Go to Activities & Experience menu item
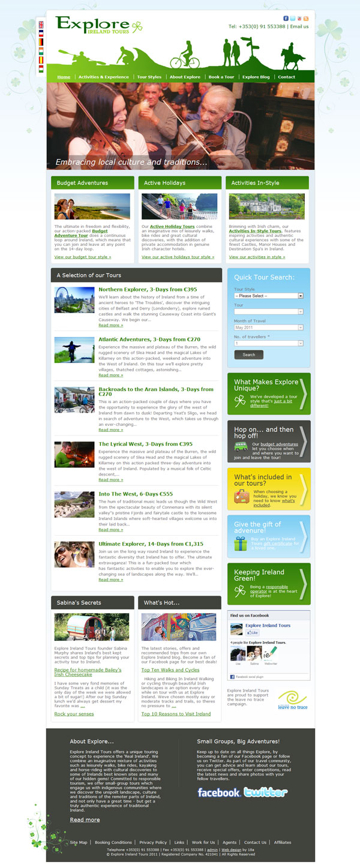Screen dimensions: 360x868 pyautogui.click(x=103, y=77)
